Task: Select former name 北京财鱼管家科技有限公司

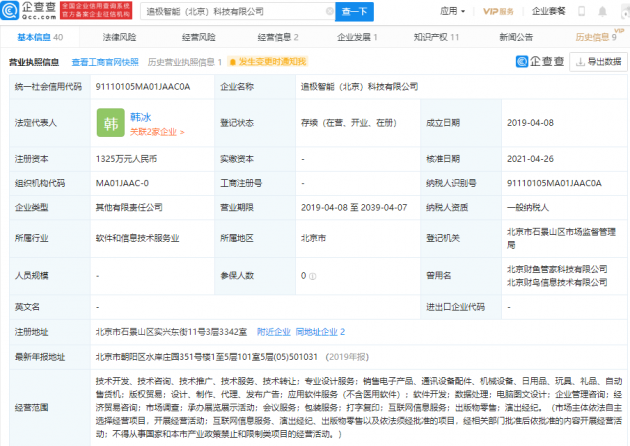Action: pos(557,269)
